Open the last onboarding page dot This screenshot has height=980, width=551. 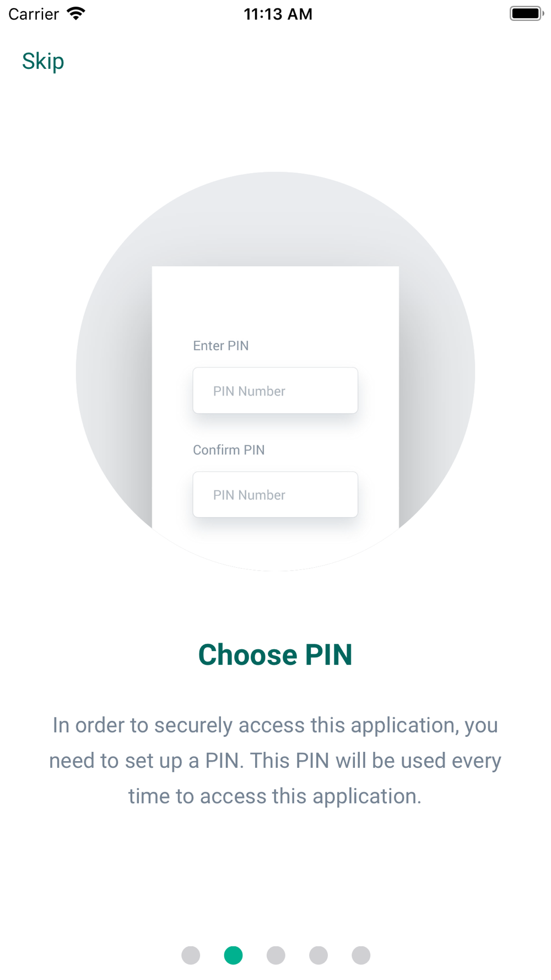(361, 955)
